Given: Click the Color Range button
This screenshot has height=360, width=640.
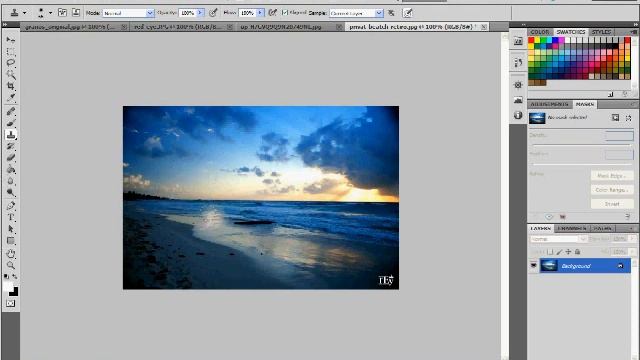Looking at the screenshot, I should tap(612, 190).
